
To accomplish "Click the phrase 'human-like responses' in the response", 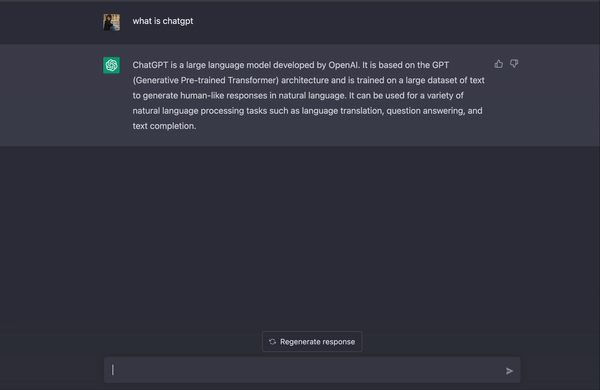I will tap(223, 96).
